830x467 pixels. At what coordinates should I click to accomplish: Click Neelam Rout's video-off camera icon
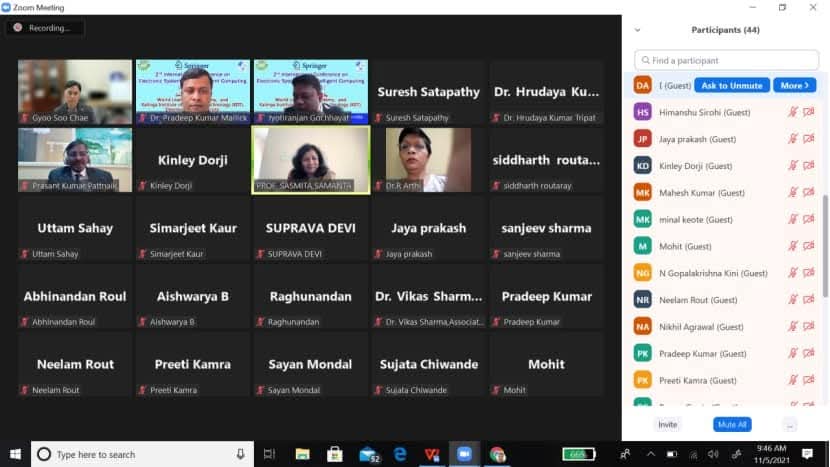click(808, 300)
